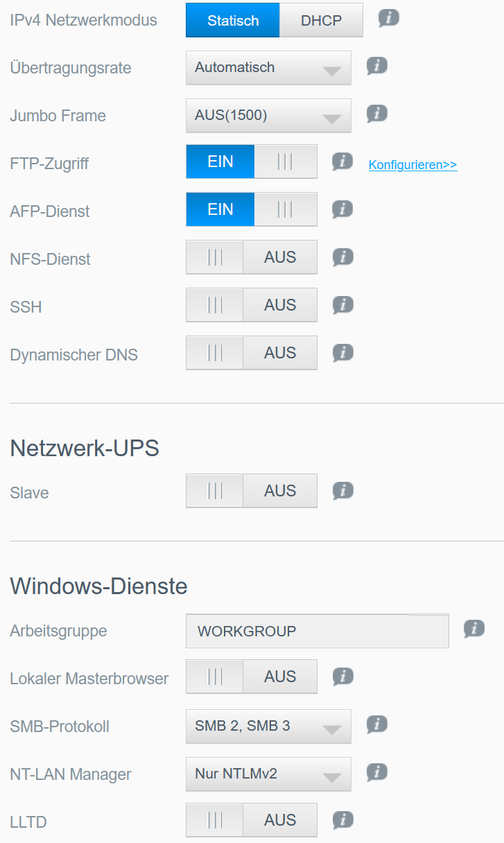
Task: Click info icon next to IPv4 Netzwerkmodus
Action: [x=389, y=18]
